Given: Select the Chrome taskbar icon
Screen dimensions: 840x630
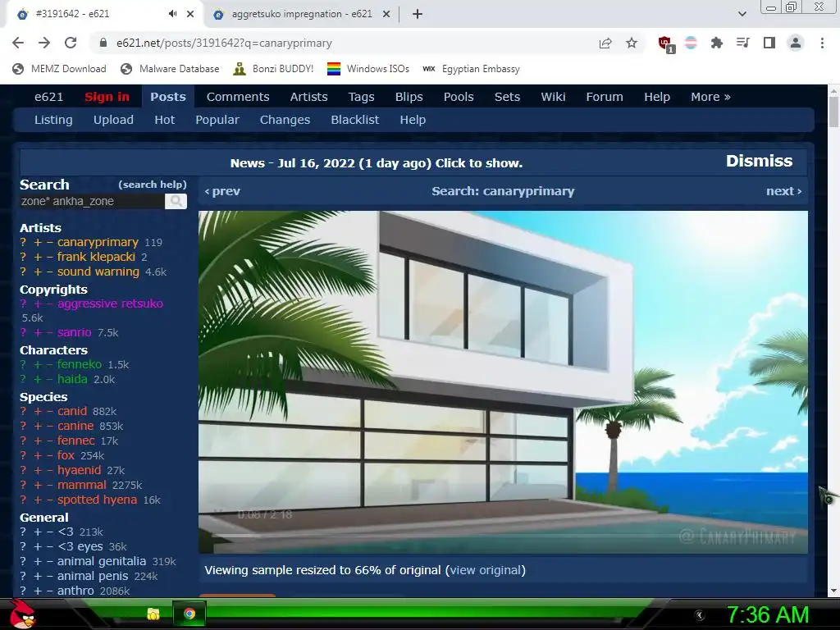Looking at the screenshot, I should tap(189, 614).
